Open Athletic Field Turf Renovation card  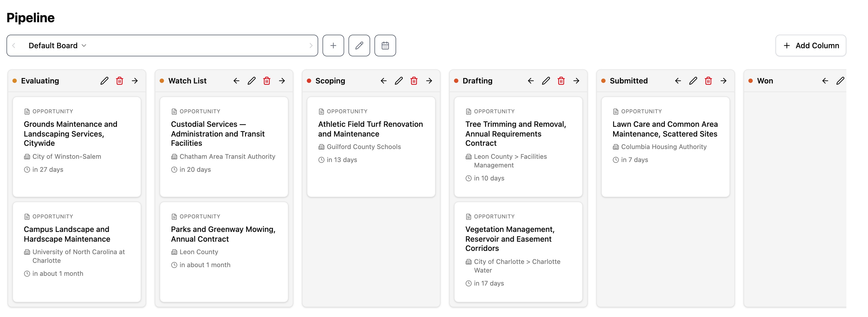tap(371, 147)
